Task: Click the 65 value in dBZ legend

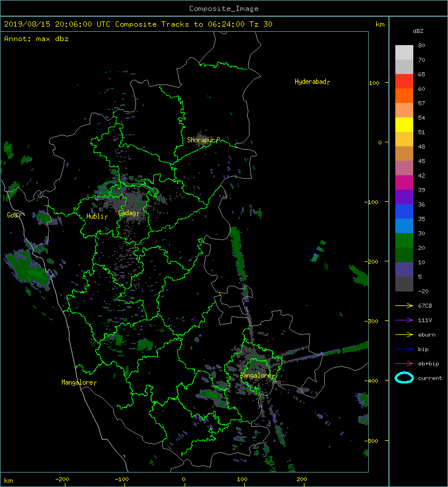Action: click(421, 74)
